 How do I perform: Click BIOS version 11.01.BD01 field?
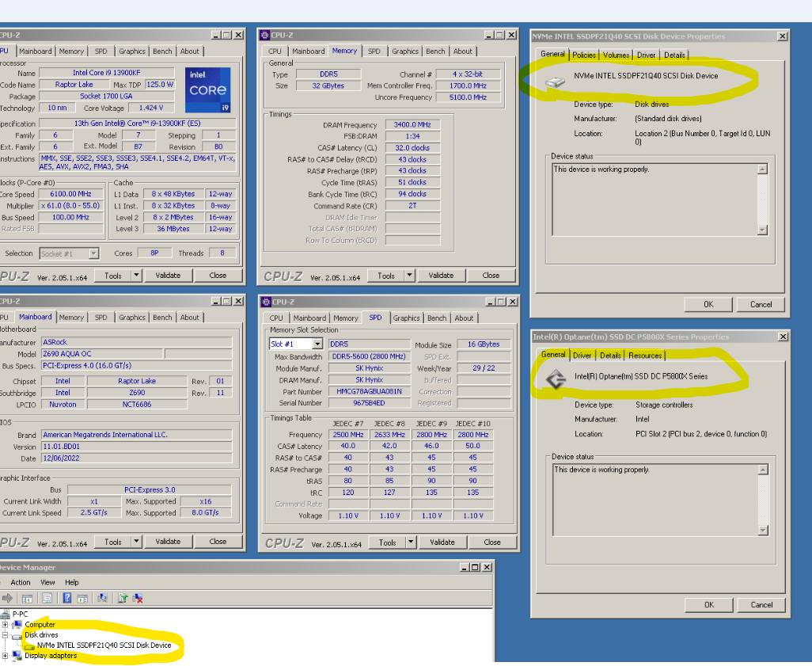137,447
